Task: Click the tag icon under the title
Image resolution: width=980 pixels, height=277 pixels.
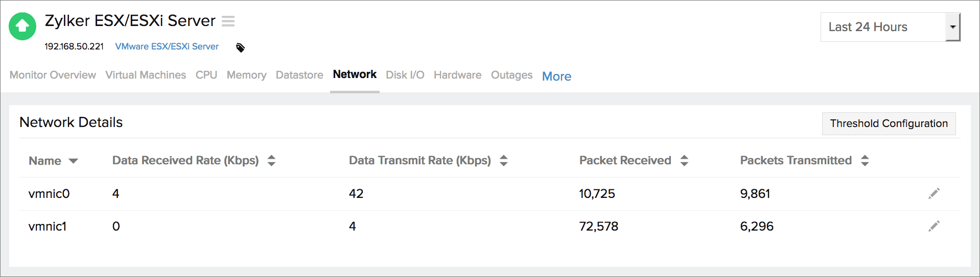Action: click(240, 47)
